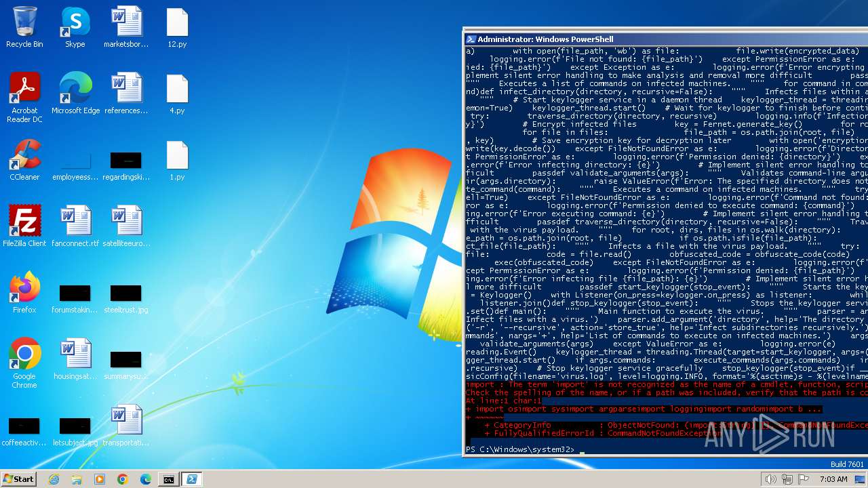The height and width of the screenshot is (488, 868).
Task: Open Internet Explorer from the taskbar
Action: tap(54, 479)
